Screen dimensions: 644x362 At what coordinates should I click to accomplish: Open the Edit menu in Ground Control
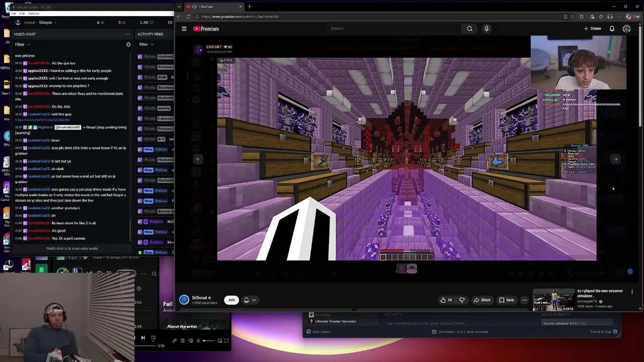pos(22,14)
